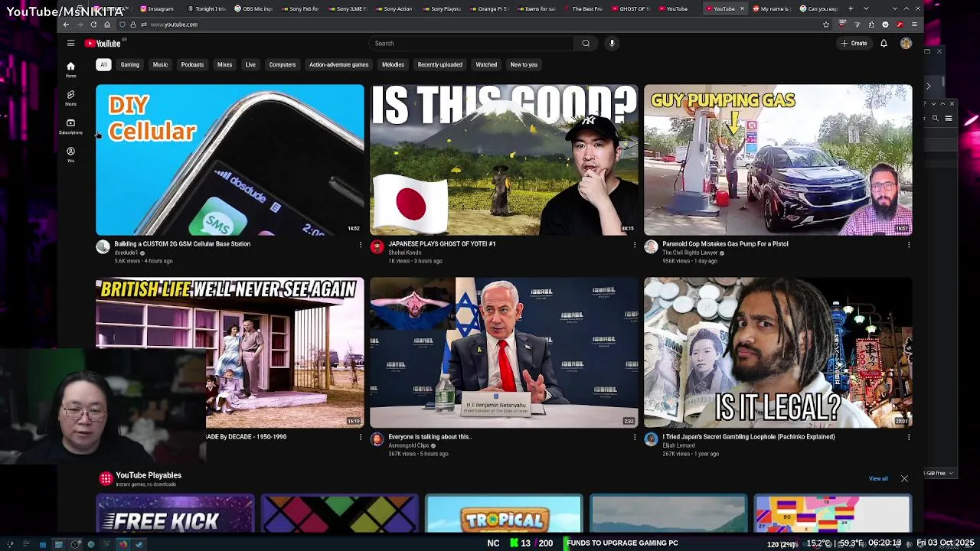Select the New to you chip
Screen dimensions: 980x551
click(x=524, y=65)
